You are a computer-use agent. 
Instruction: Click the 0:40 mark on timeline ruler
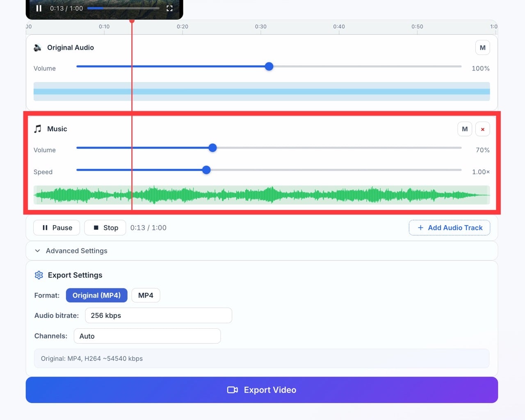pos(339,27)
